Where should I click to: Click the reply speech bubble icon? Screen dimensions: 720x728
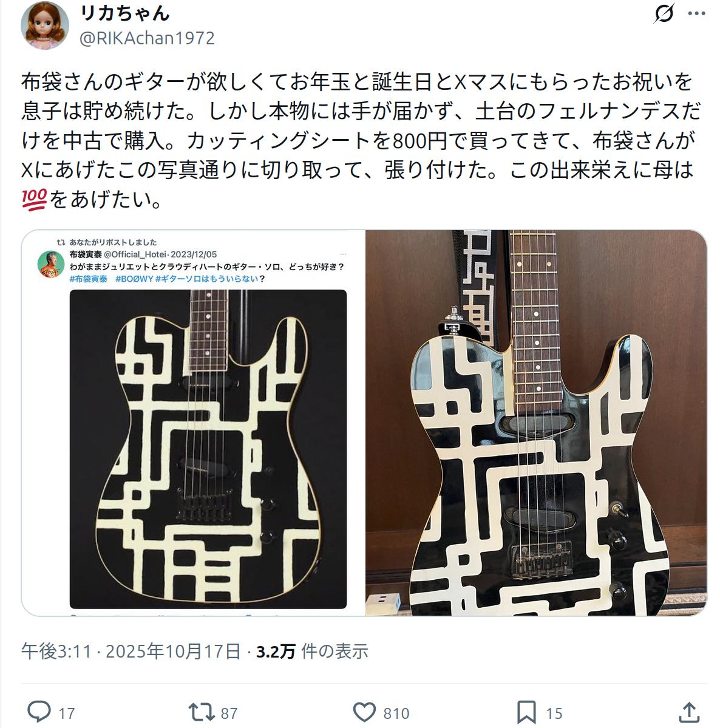click(39, 712)
